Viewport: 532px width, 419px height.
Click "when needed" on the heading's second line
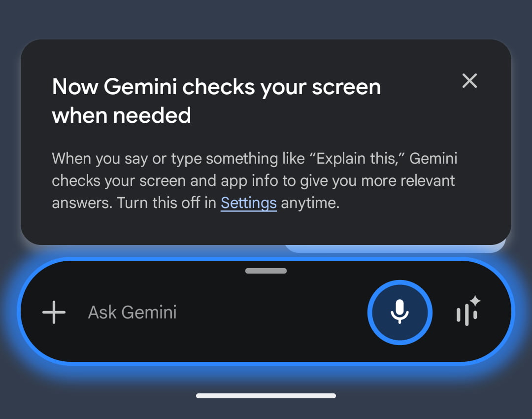[x=121, y=115]
